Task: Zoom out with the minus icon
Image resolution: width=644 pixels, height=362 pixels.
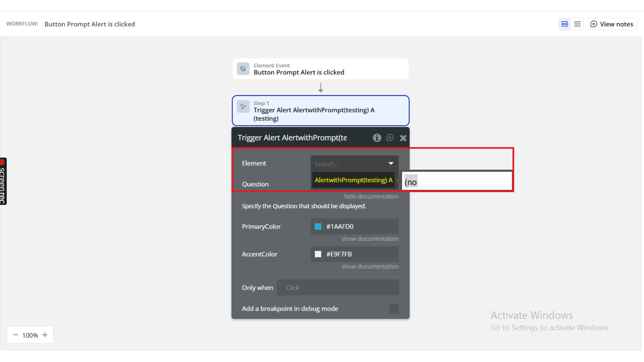Action: 15,335
